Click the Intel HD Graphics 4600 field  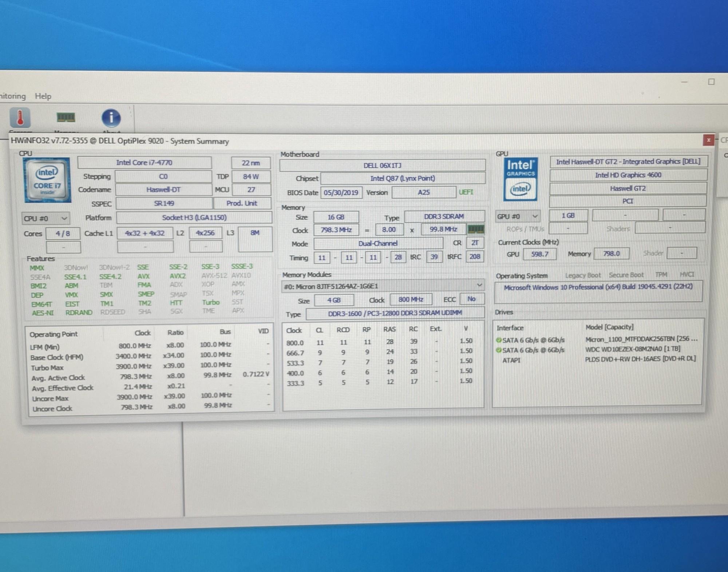(628, 175)
